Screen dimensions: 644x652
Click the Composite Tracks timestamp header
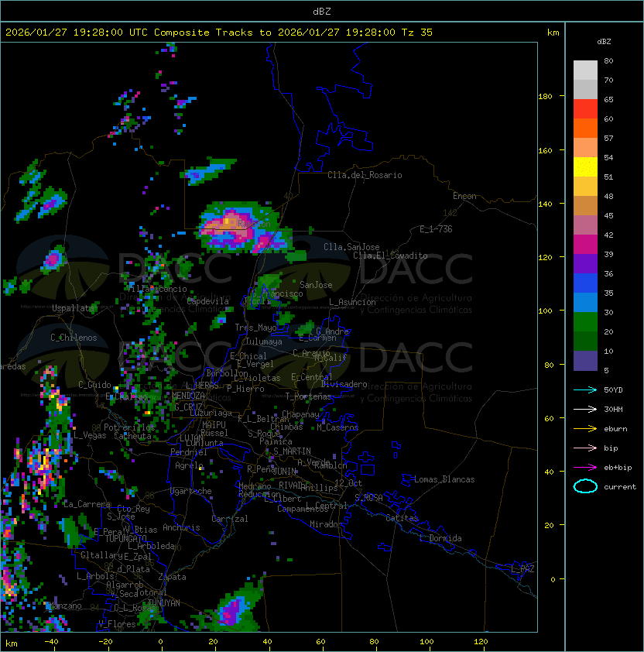pyautogui.click(x=219, y=33)
